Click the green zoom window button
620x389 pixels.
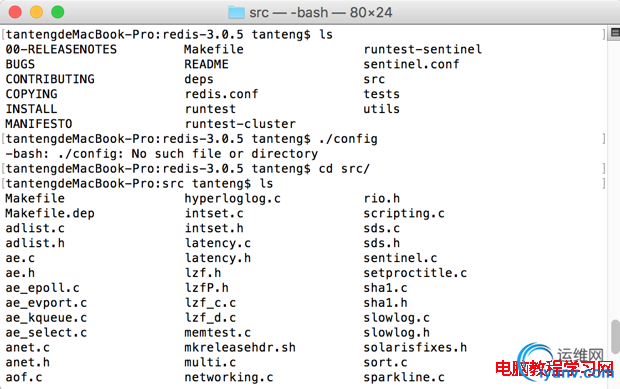(58, 12)
